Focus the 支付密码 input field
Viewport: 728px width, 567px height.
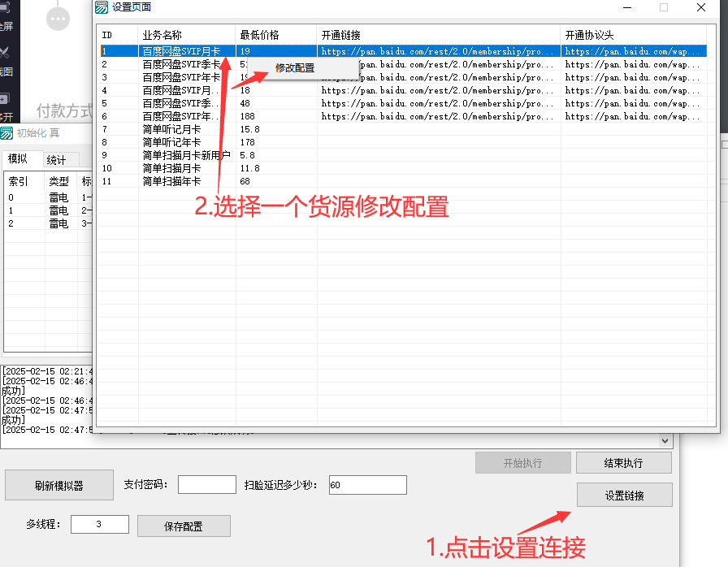tap(207, 484)
